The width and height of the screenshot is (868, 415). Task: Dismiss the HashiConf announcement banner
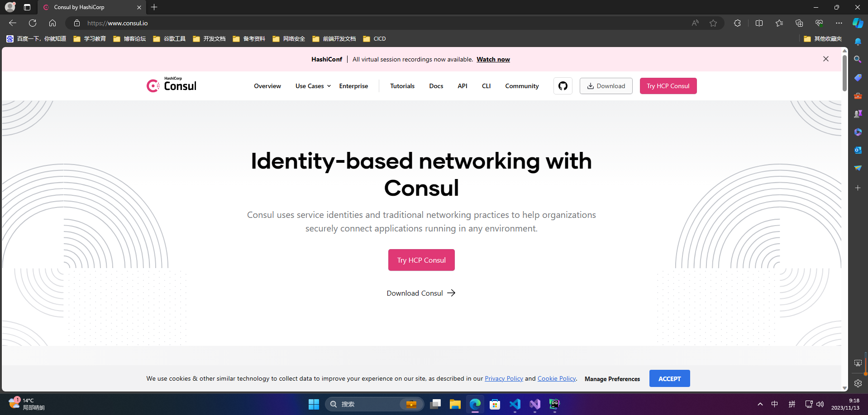(826, 59)
